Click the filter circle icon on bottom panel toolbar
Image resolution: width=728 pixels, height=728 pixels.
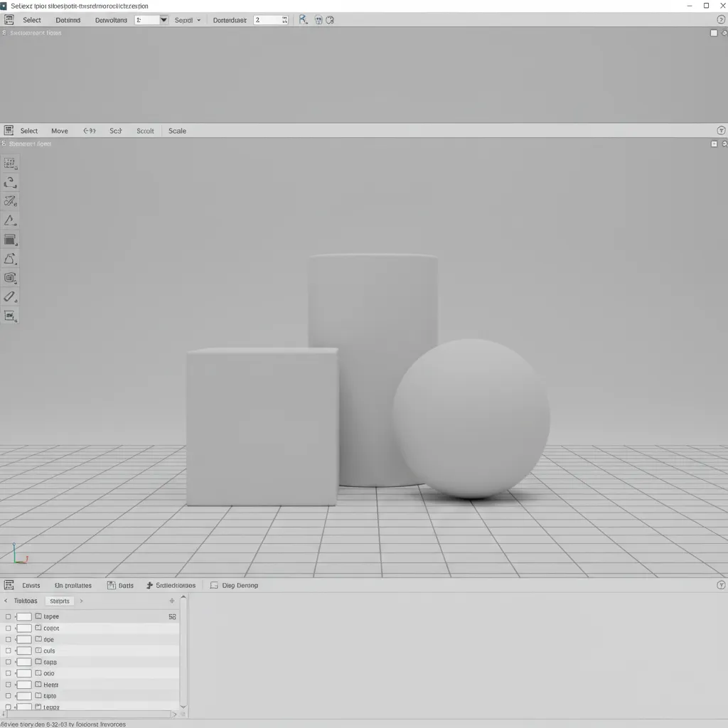721,585
